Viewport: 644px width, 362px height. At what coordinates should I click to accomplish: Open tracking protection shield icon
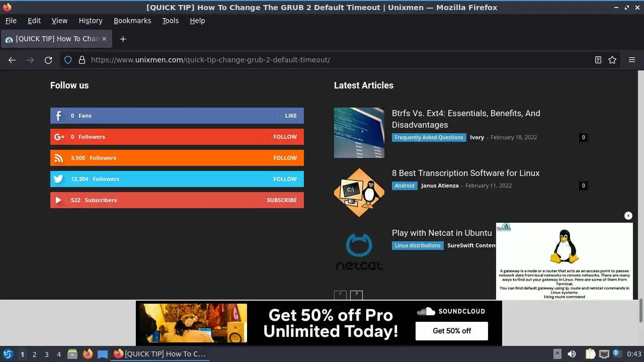pos(68,60)
